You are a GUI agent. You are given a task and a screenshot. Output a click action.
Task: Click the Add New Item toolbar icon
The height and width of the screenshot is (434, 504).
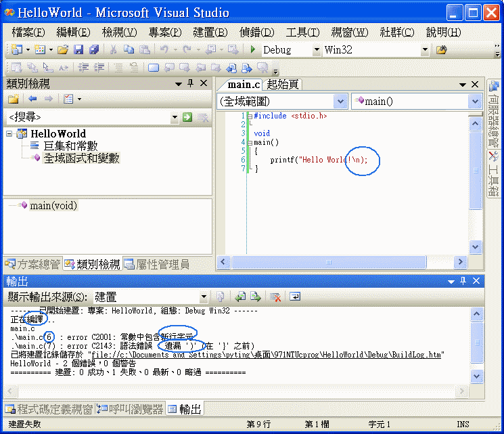pos(40,49)
